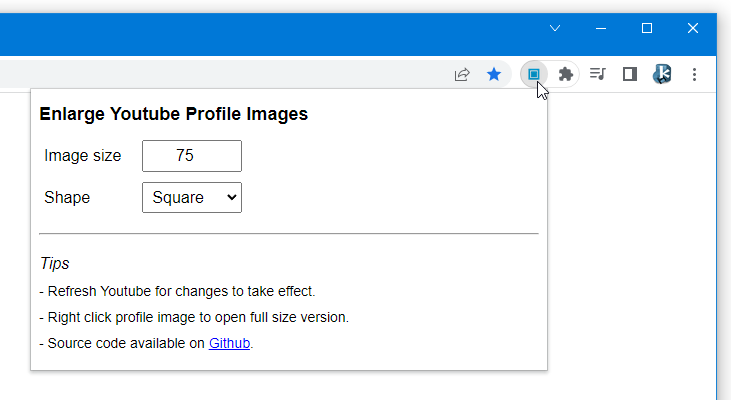The image size is (731, 400).
Task: Open the Github source code link
Action: pyautogui.click(x=229, y=343)
